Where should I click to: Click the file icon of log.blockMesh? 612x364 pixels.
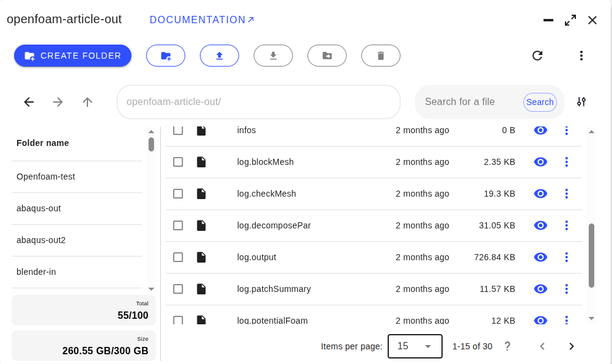coord(201,162)
